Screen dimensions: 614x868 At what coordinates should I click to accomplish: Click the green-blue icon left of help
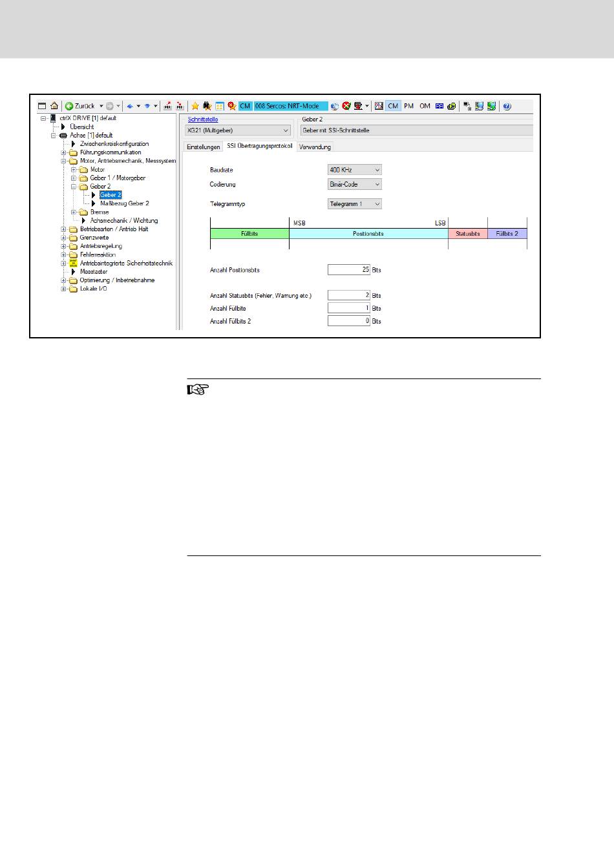pyautogui.click(x=492, y=106)
